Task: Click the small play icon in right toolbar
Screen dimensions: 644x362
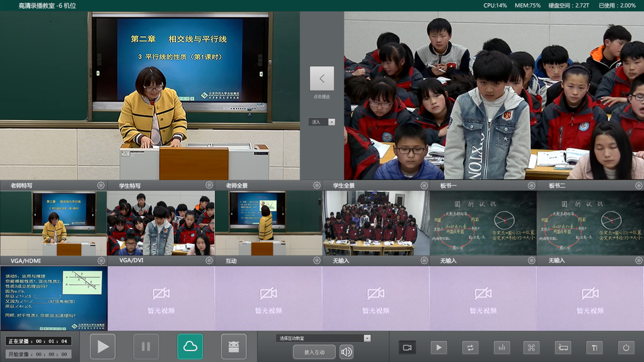Action: coord(438,348)
